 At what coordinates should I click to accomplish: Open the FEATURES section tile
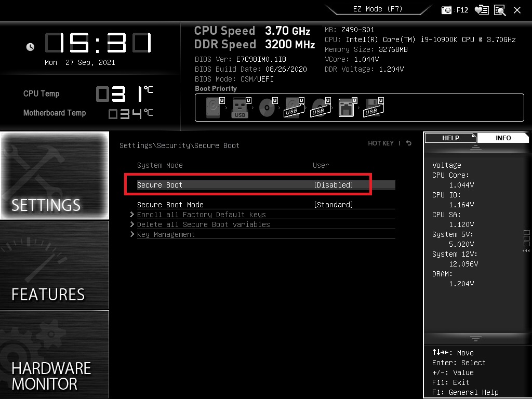click(x=55, y=265)
